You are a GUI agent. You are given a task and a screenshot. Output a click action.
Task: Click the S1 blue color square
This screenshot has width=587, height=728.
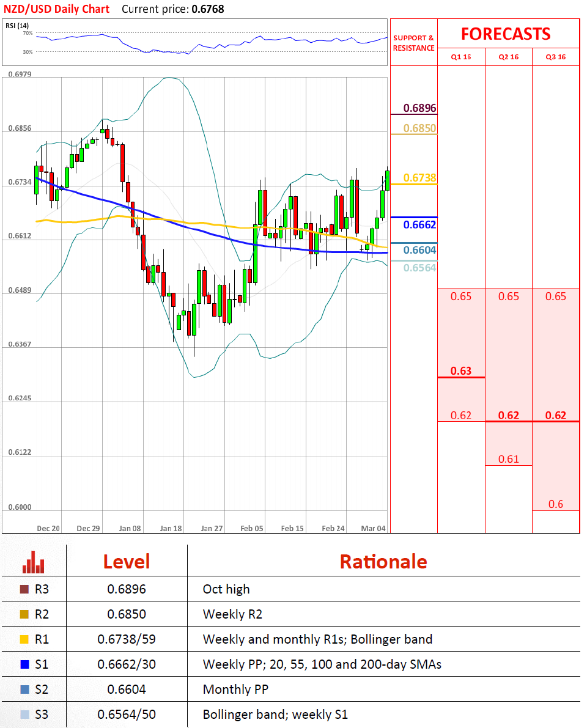(x=24, y=664)
